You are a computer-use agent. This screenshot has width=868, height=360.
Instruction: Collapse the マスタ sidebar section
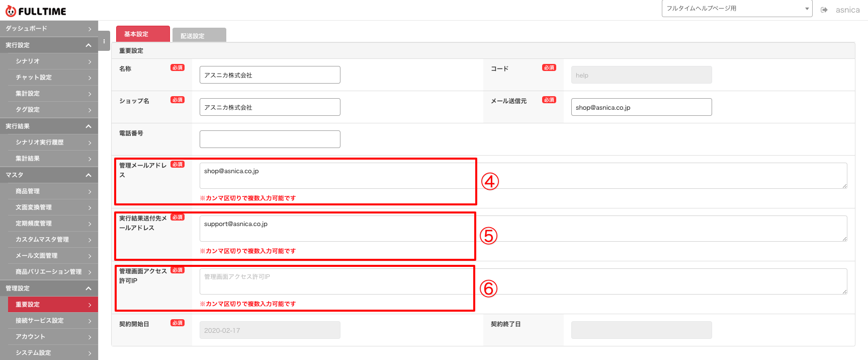point(49,175)
